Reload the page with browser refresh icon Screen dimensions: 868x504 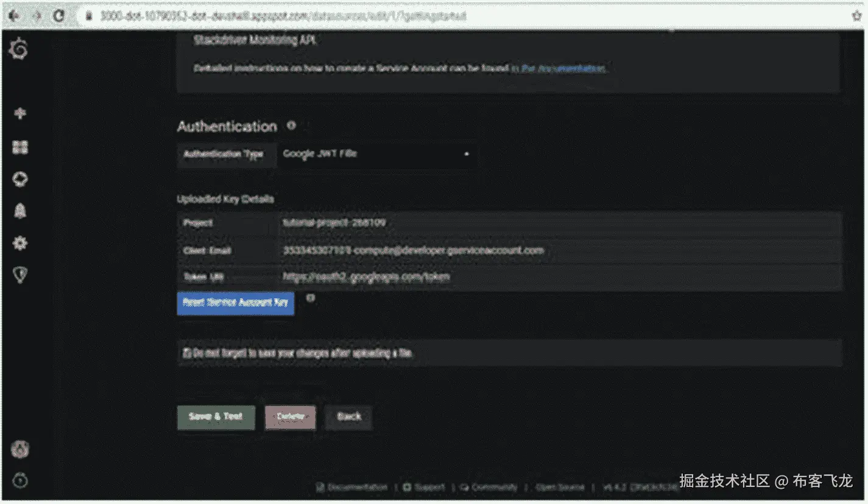point(59,16)
